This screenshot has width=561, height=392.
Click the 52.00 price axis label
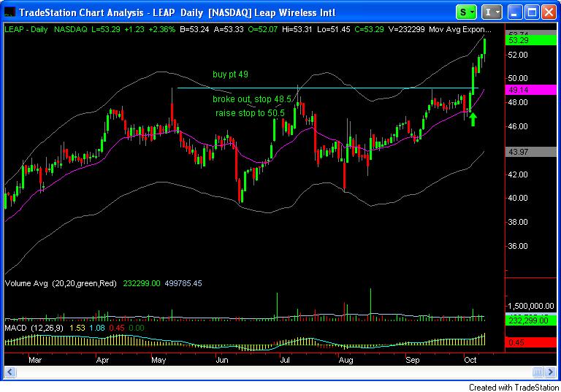pos(518,55)
